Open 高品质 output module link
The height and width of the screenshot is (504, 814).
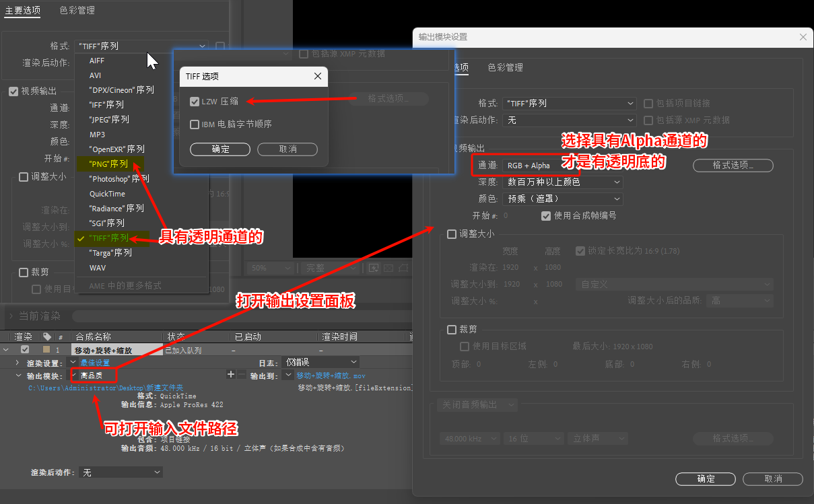tap(92, 375)
